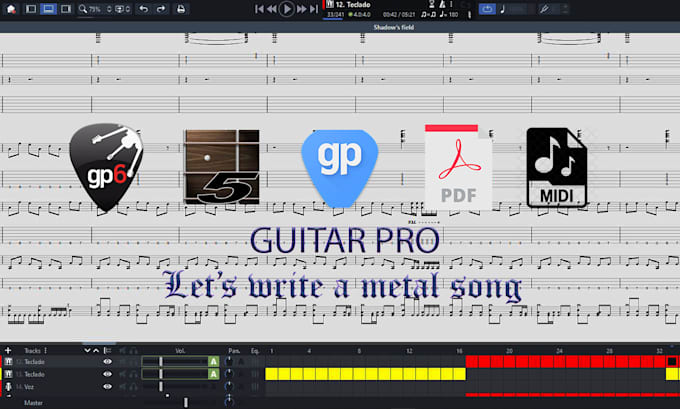Toggle the bottom global view panel

click(x=48, y=9)
